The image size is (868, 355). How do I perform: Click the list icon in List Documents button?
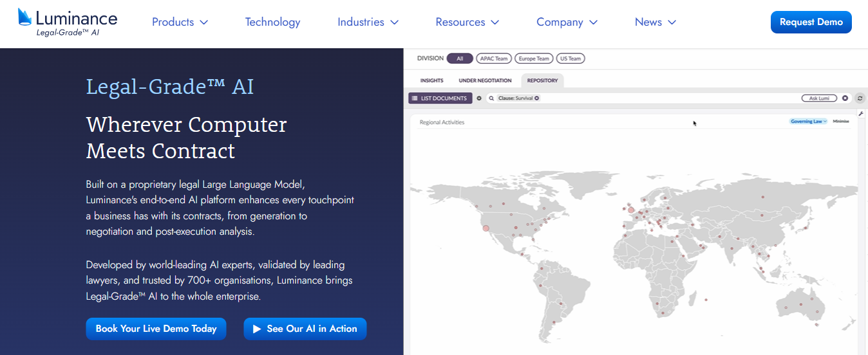[415, 98]
